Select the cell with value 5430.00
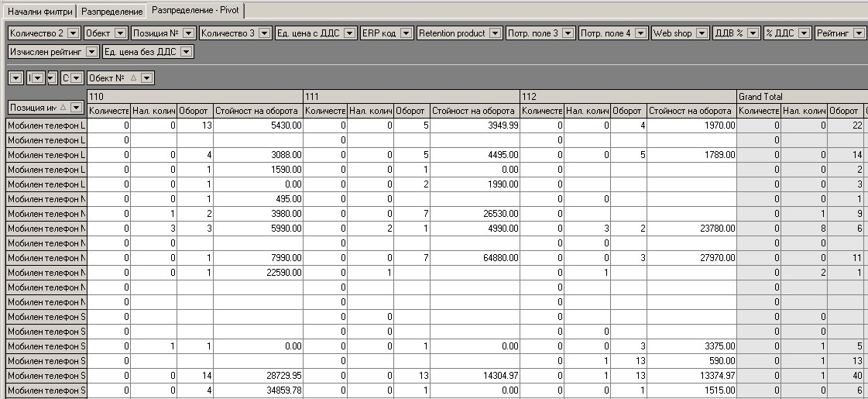 tap(259, 126)
